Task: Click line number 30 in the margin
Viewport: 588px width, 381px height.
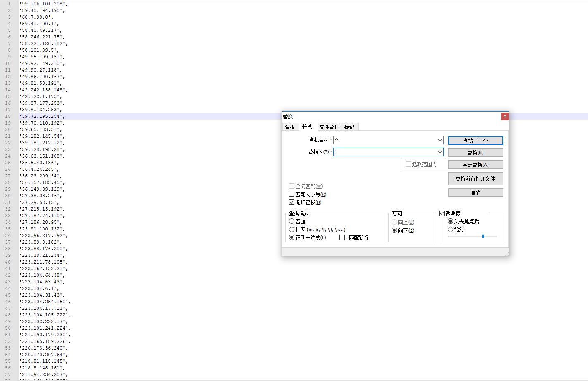Action: pyautogui.click(x=8, y=196)
